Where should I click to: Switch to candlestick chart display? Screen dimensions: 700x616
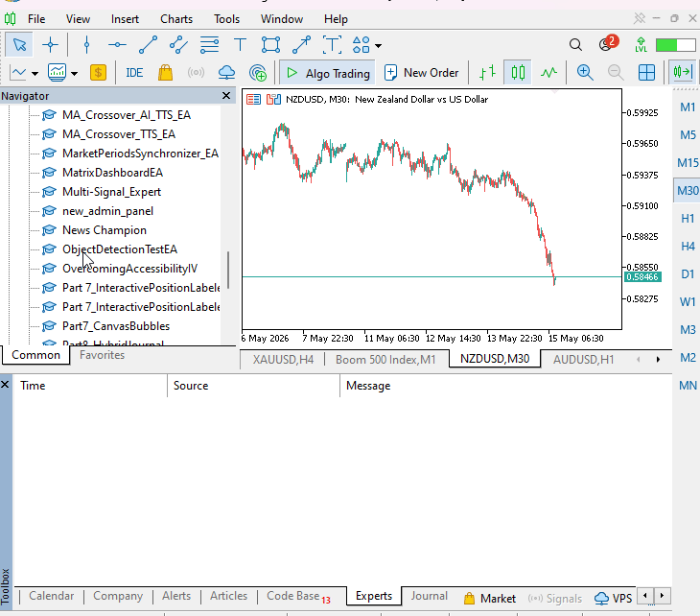(x=518, y=72)
